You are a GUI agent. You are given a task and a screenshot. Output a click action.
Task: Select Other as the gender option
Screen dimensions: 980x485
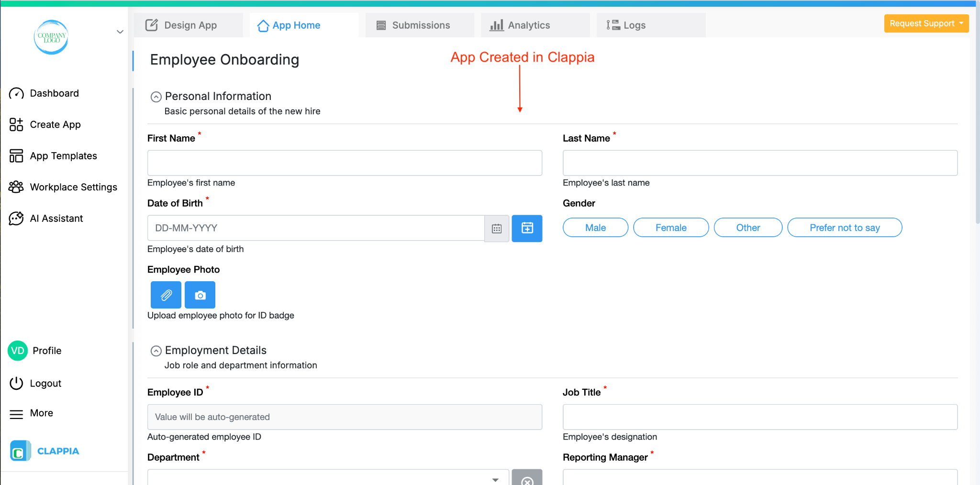[x=747, y=227]
